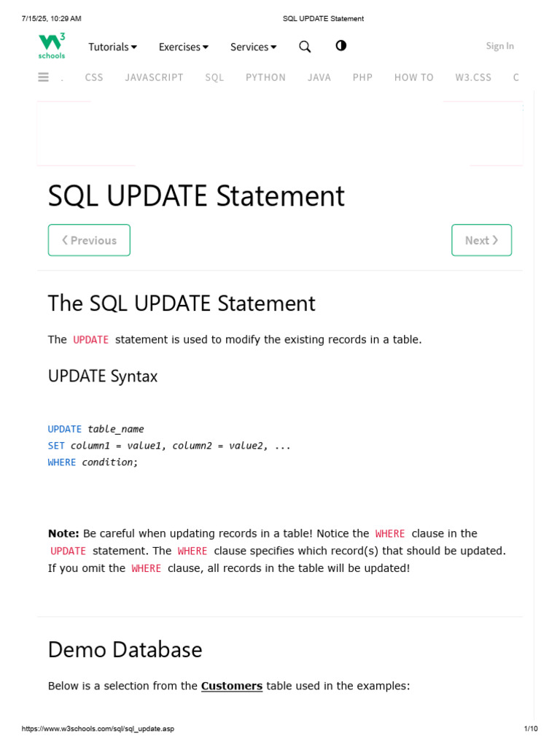Click the Previous page button
Viewport: 560px width, 747px height.
tap(89, 240)
